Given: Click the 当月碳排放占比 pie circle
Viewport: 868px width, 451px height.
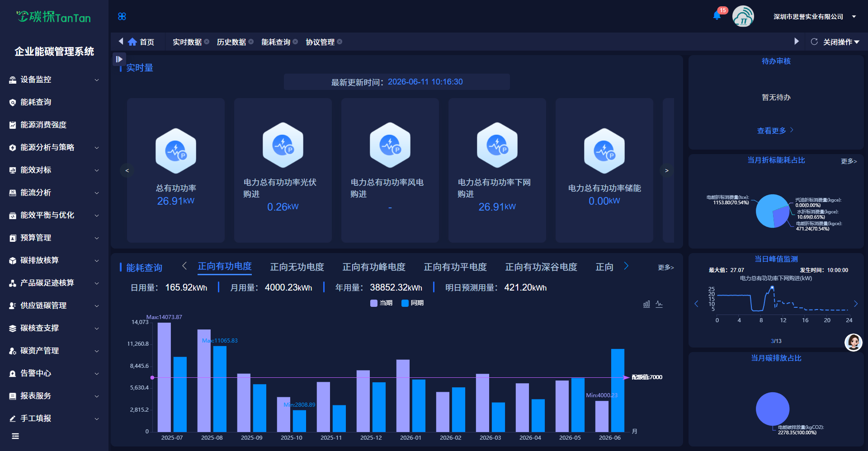Looking at the screenshot, I should point(773,409).
